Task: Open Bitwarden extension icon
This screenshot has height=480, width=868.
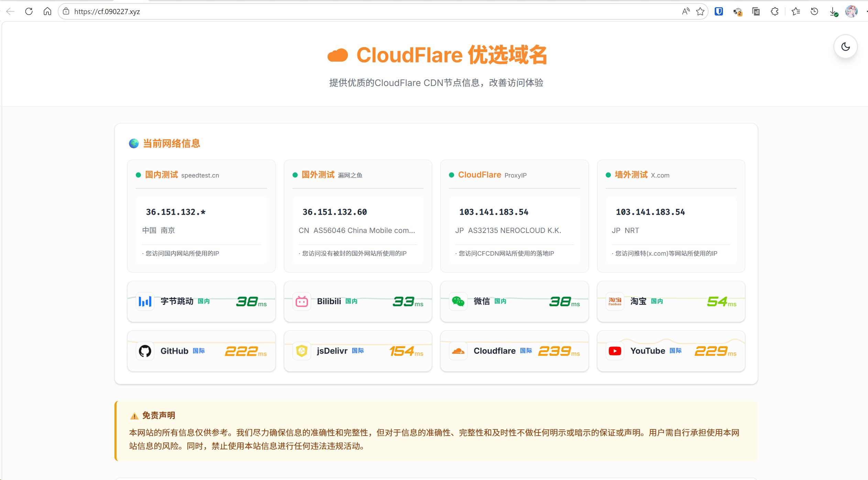Action: pyautogui.click(x=718, y=11)
